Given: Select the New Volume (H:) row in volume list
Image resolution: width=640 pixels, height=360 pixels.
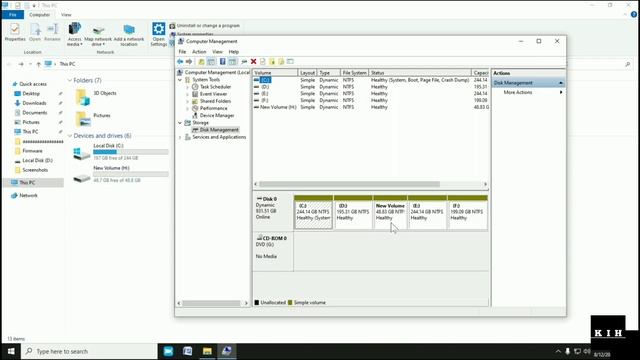Looking at the screenshot, I should [x=371, y=107].
